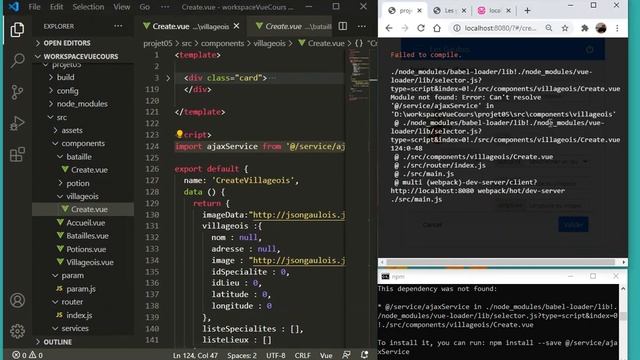This screenshot has width=640, height=360.
Task: Close the first browser tab
Action: [419, 11]
